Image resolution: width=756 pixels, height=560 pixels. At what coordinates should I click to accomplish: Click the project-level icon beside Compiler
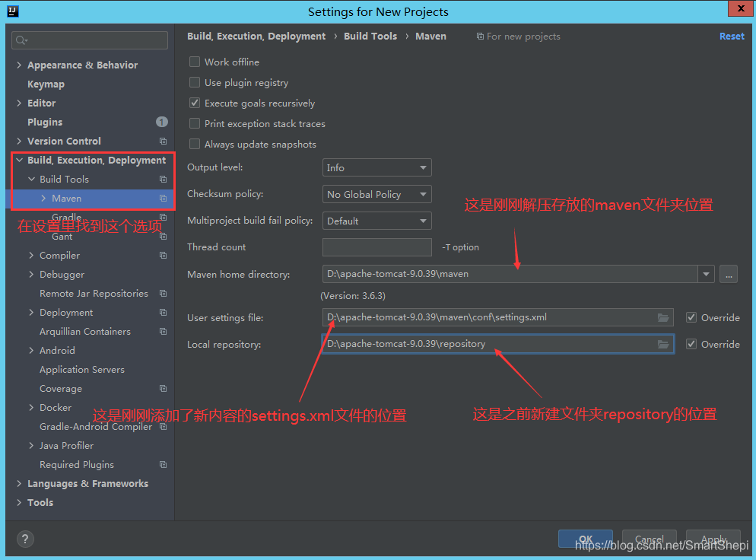pyautogui.click(x=163, y=255)
